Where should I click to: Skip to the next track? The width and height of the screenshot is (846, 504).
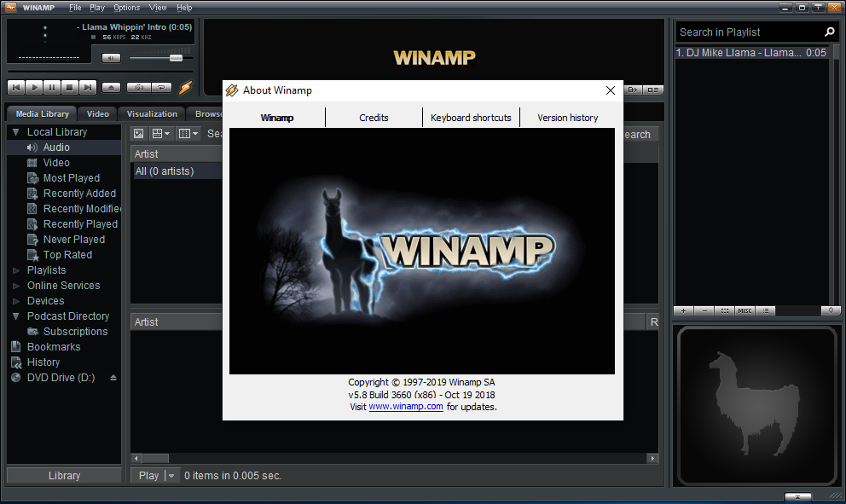point(88,87)
